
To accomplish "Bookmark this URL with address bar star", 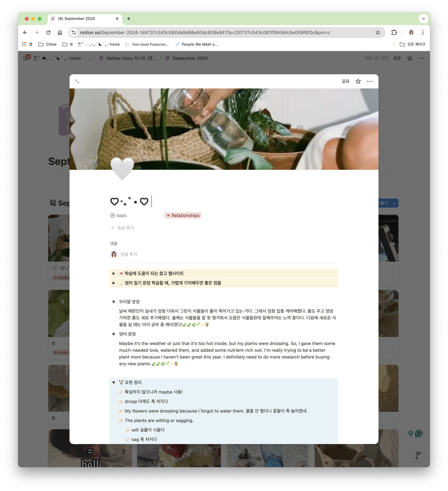I will [x=378, y=32].
